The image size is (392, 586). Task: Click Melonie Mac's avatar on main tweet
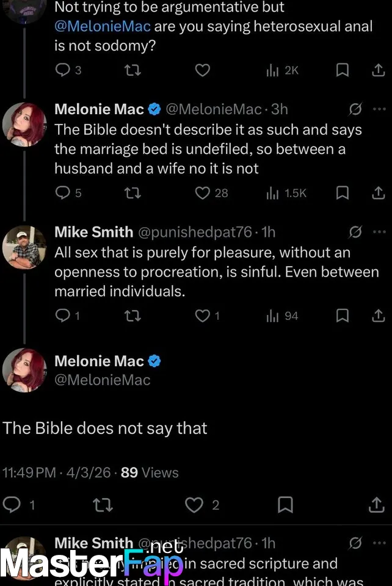click(x=24, y=370)
